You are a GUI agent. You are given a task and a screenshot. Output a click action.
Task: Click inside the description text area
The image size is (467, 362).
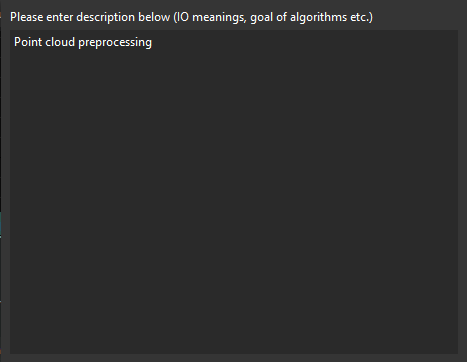click(x=234, y=192)
